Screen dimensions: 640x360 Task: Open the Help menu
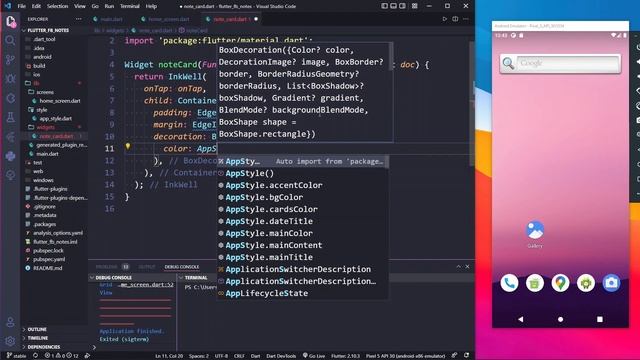(x=151, y=6)
